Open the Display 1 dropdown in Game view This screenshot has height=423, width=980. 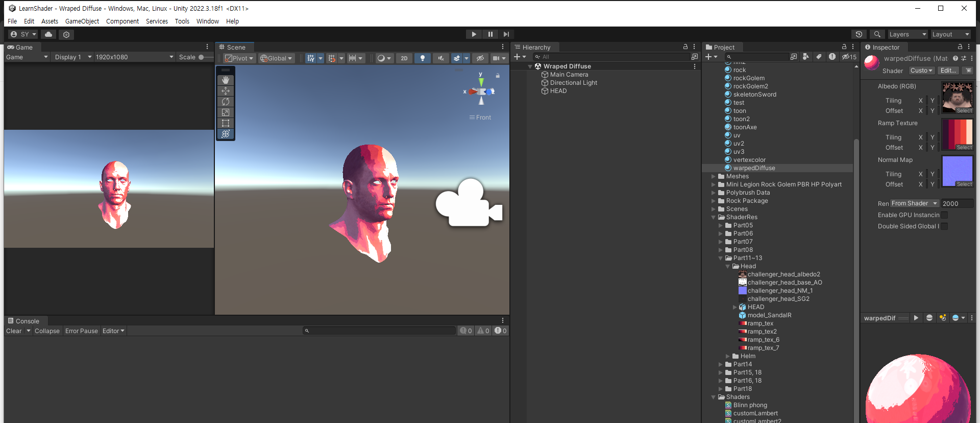pyautogui.click(x=73, y=57)
